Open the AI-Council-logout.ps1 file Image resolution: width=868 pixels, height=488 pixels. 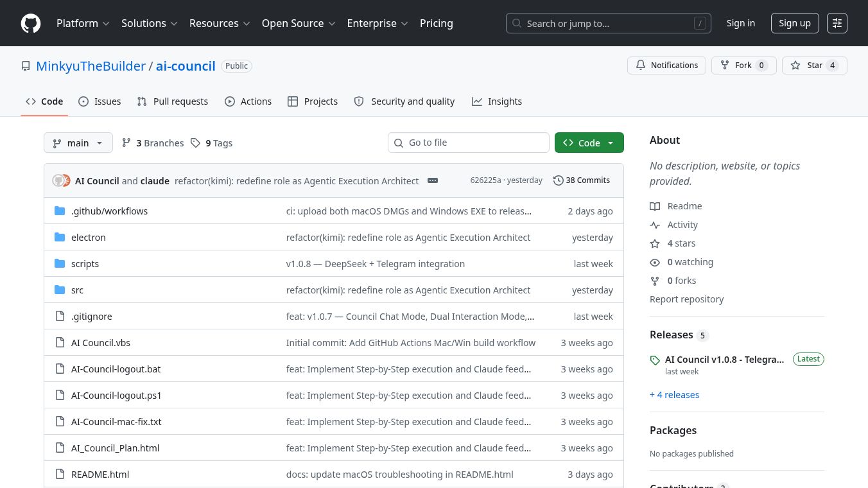(x=116, y=395)
